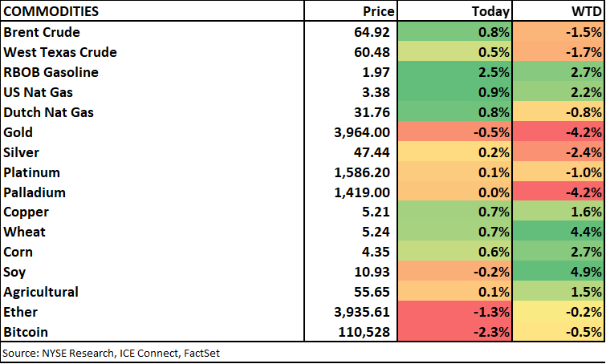Viewport: 606px width, 364px height.
Task: Select Palladium's 0.0% change cell
Action: click(454, 192)
